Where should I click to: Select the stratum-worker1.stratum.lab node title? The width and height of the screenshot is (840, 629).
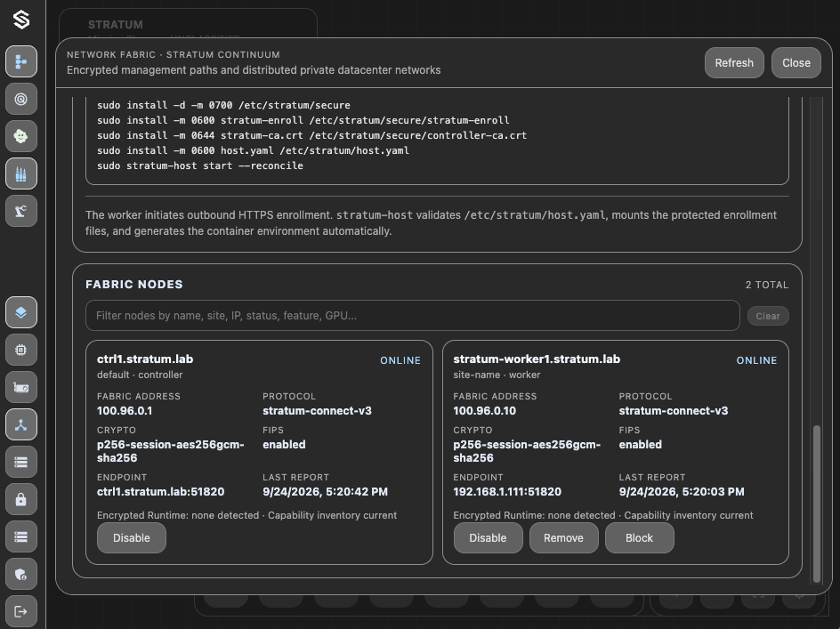click(537, 359)
